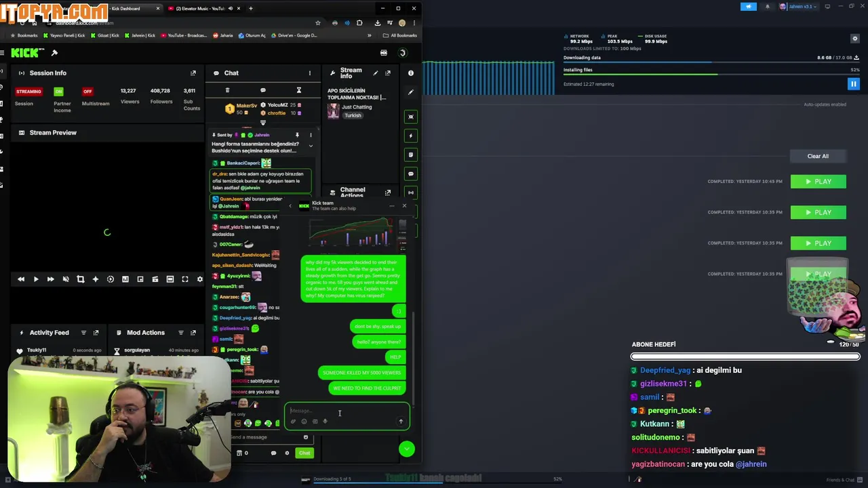This screenshot has width=868, height=488.
Task: Click the info icon in the right sidebar
Action: click(x=410, y=73)
